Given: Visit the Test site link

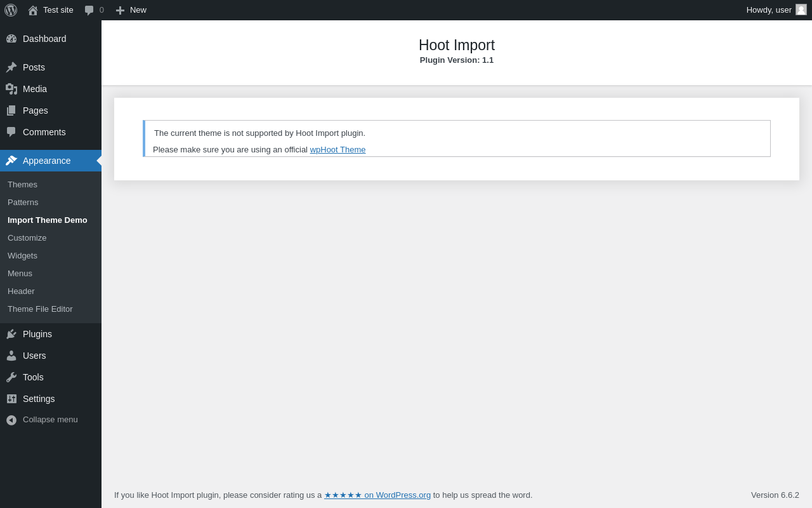Looking at the screenshot, I should [x=58, y=10].
